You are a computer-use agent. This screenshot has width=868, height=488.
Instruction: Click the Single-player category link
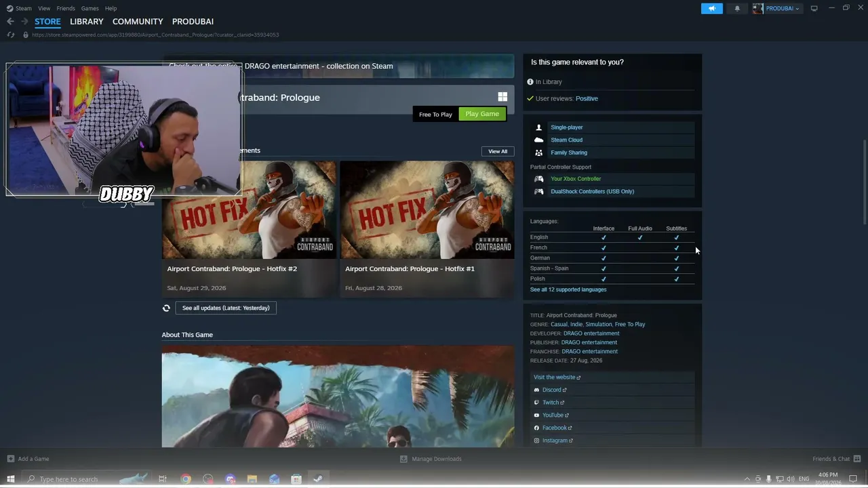click(566, 127)
